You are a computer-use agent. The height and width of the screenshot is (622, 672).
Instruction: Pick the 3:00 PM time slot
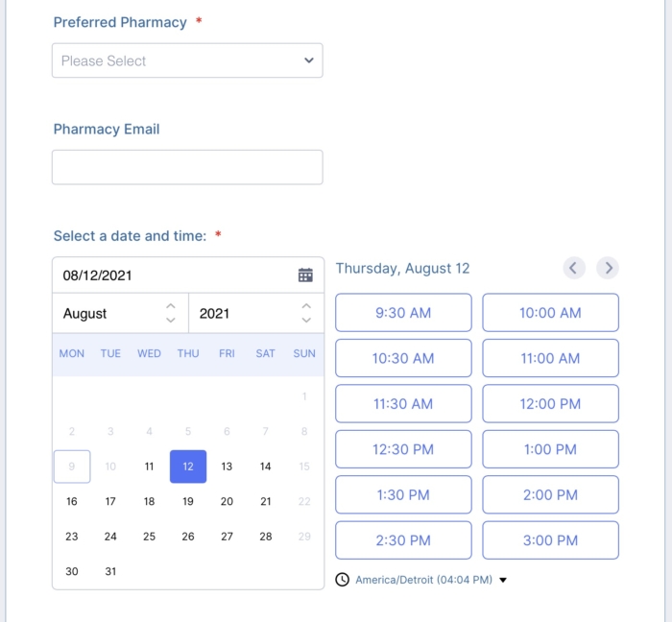click(550, 540)
